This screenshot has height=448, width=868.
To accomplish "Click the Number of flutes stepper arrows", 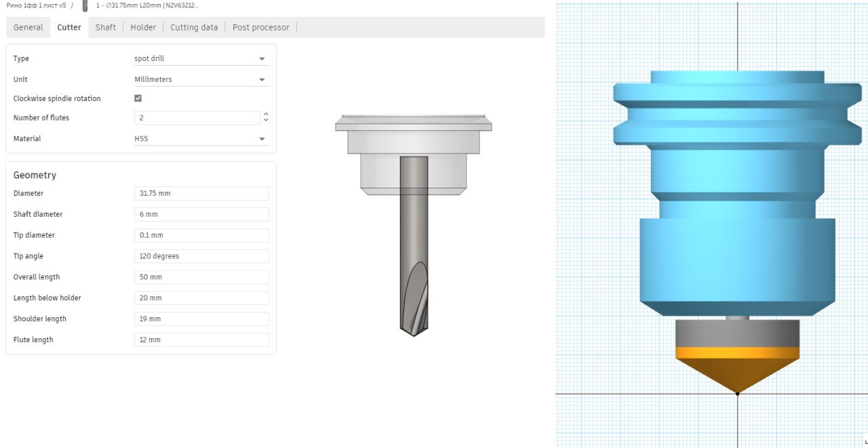I will (x=266, y=118).
